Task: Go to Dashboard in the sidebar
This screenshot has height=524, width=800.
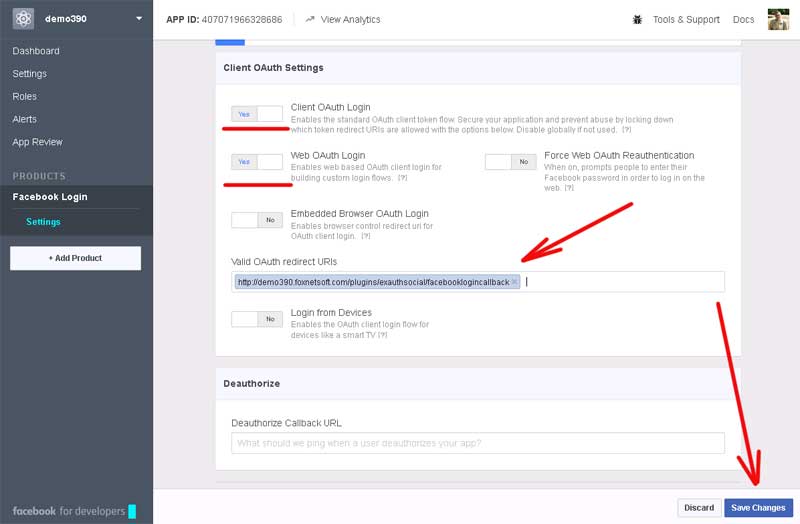Action: tap(36, 51)
